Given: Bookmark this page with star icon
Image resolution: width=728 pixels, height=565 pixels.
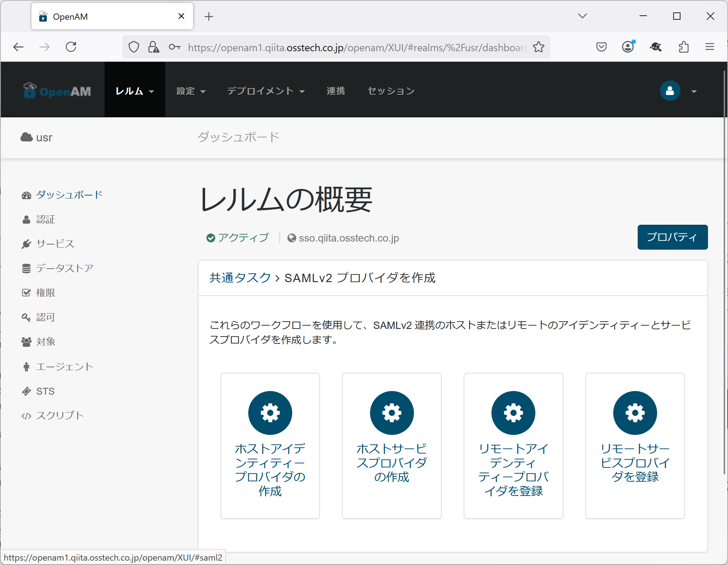Looking at the screenshot, I should [x=538, y=47].
